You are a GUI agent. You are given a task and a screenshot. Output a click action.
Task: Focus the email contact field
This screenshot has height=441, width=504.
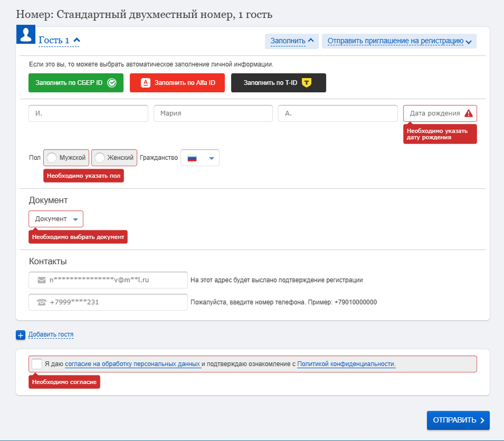[108, 280]
